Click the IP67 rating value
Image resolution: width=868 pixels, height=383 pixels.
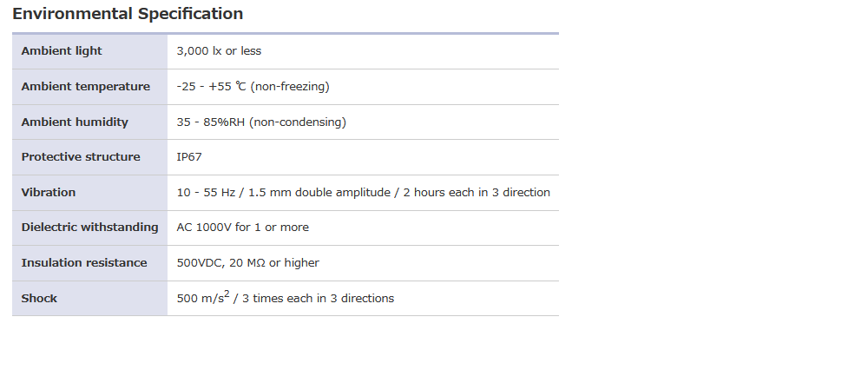pos(191,157)
